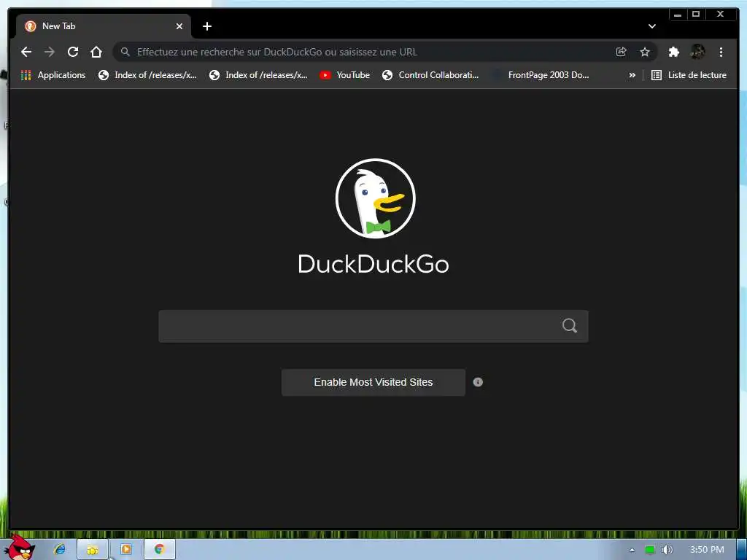Click the share page icon in address bar
The width and height of the screenshot is (747, 560).
pyautogui.click(x=622, y=52)
